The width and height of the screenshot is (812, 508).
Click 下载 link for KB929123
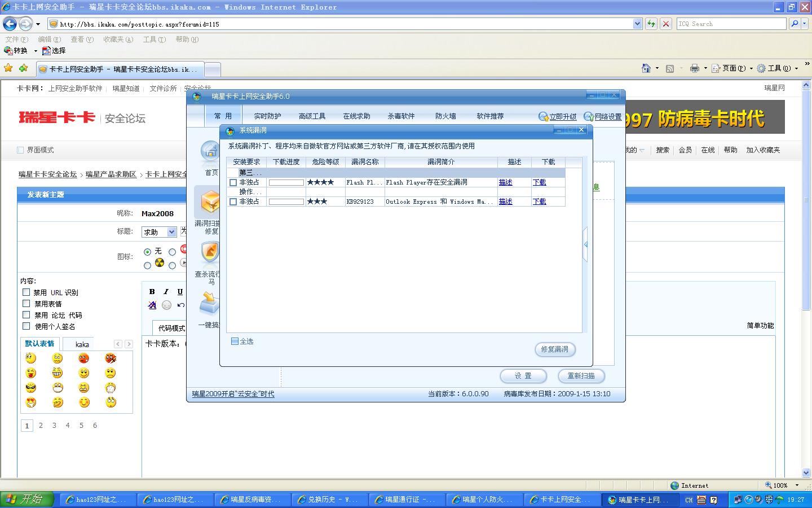point(540,202)
